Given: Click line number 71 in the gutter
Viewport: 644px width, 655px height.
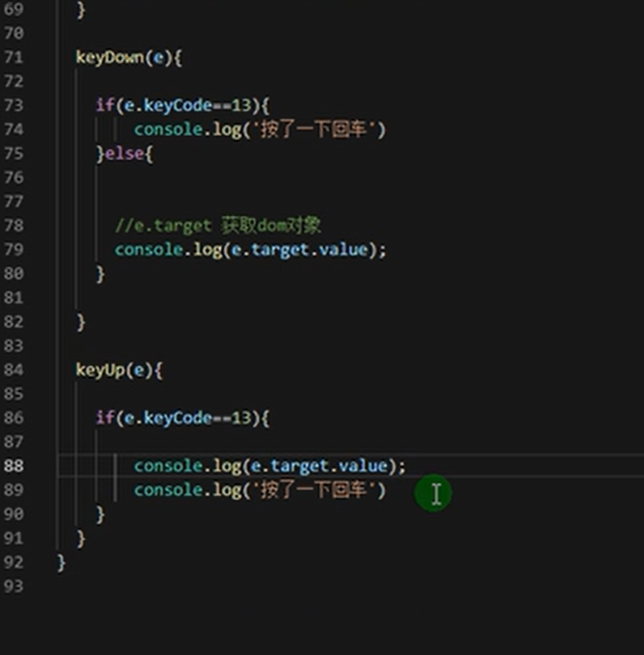Looking at the screenshot, I should pos(13,57).
